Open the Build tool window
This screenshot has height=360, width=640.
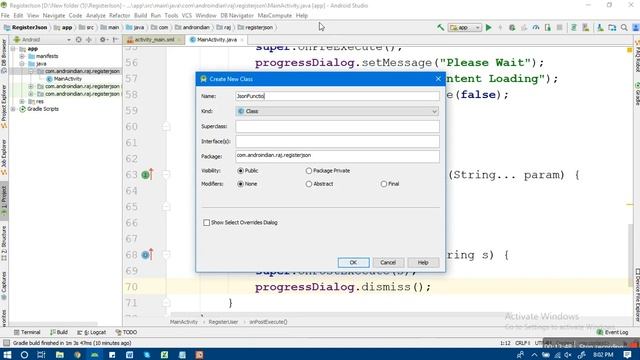click(x=59, y=332)
